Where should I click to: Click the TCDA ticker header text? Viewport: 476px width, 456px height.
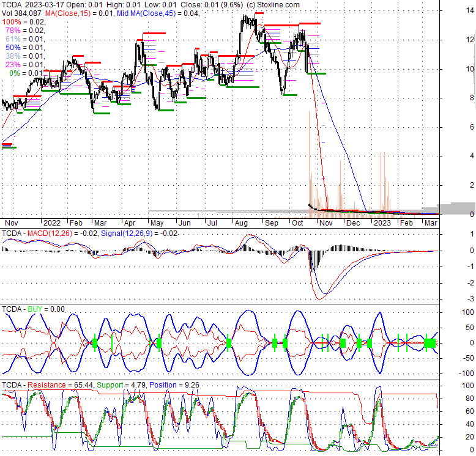[12, 5]
